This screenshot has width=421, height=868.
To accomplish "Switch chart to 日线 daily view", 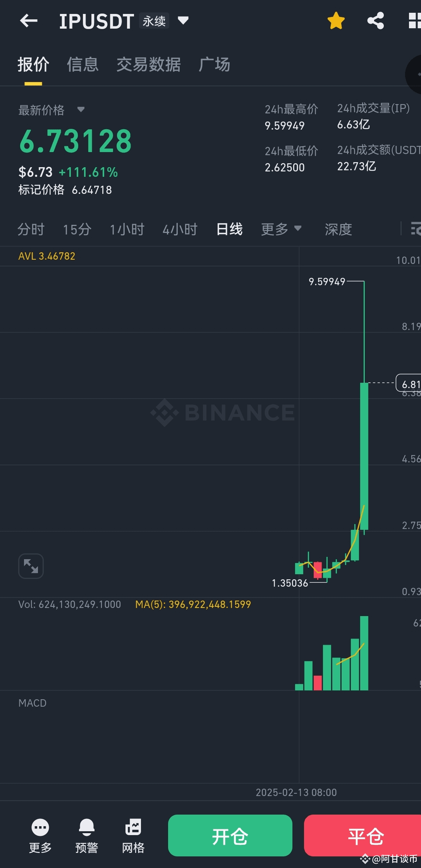I will pyautogui.click(x=229, y=229).
